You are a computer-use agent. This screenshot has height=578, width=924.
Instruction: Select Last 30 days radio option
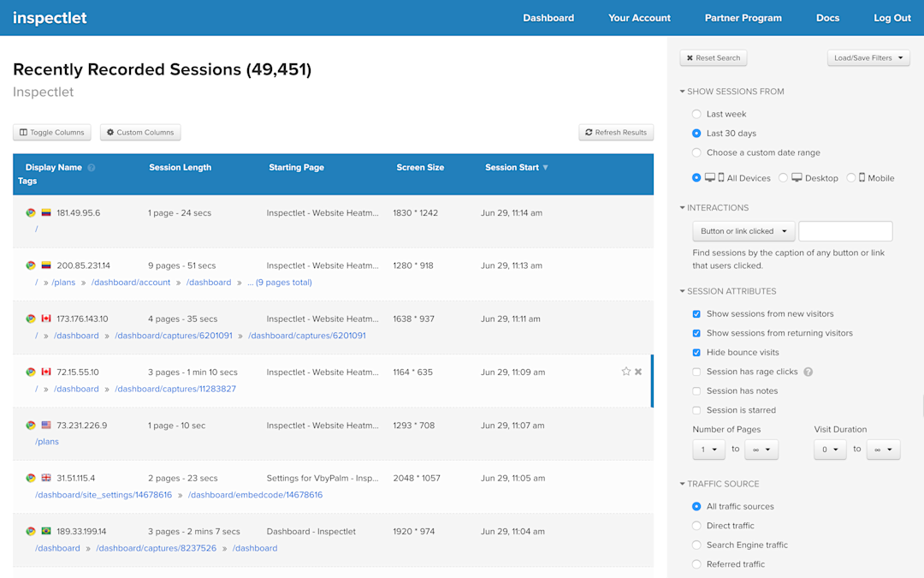point(696,134)
